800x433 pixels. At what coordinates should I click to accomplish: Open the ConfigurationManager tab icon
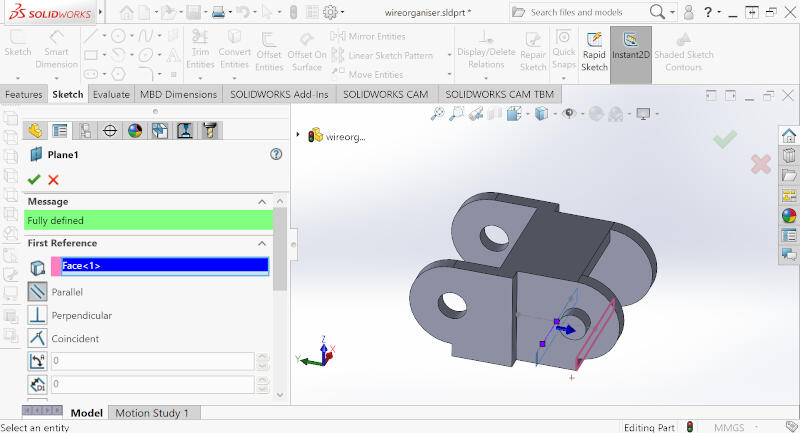[85, 131]
